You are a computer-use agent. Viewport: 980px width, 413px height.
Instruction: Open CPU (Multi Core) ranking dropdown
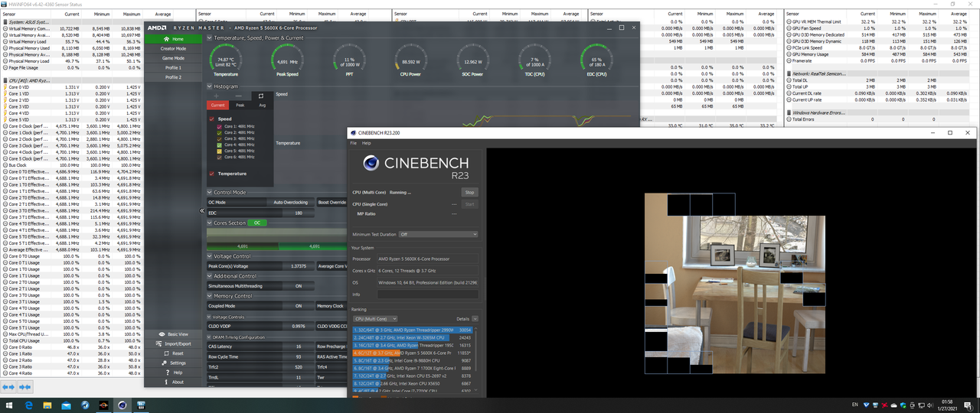click(374, 319)
